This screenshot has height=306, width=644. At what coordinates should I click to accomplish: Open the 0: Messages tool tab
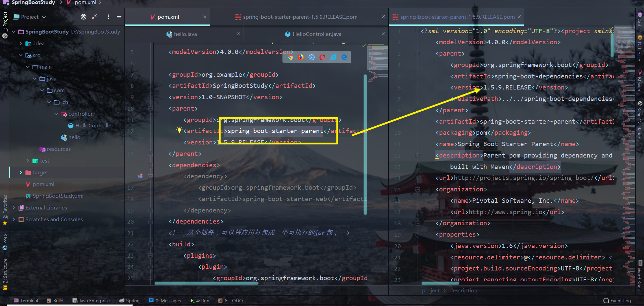click(x=165, y=301)
